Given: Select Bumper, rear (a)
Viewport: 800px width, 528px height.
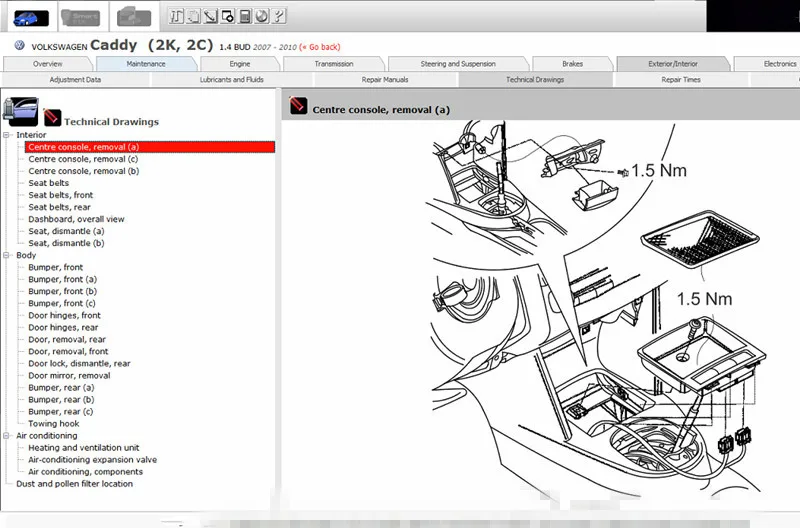Looking at the screenshot, I should [61, 388].
